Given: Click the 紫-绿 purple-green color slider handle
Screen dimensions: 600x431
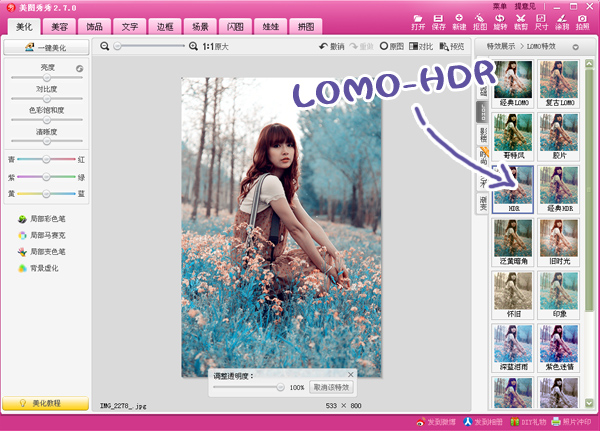Looking at the screenshot, I should (46, 177).
